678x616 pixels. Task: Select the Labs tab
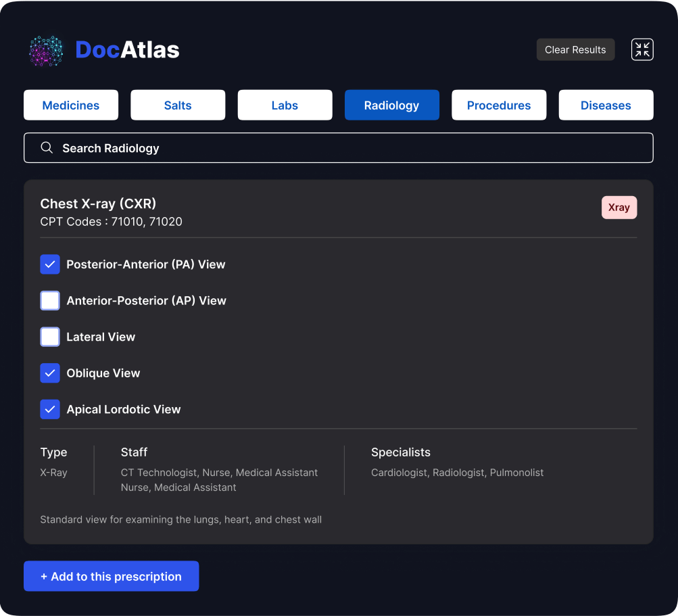(x=285, y=105)
